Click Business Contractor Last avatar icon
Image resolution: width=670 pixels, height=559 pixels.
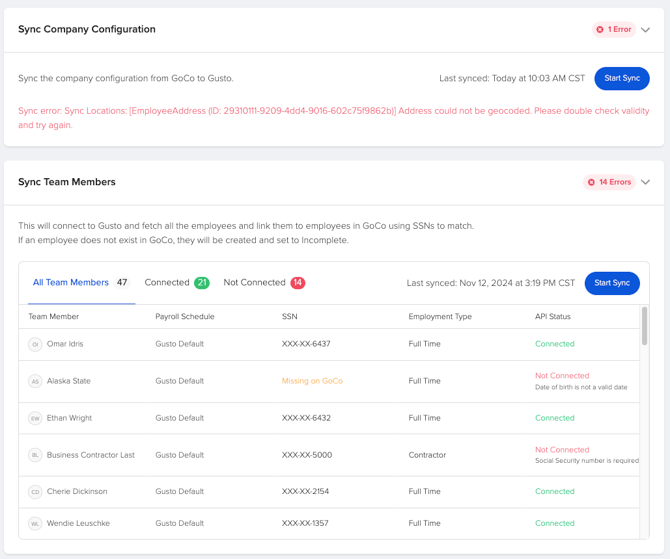35,455
